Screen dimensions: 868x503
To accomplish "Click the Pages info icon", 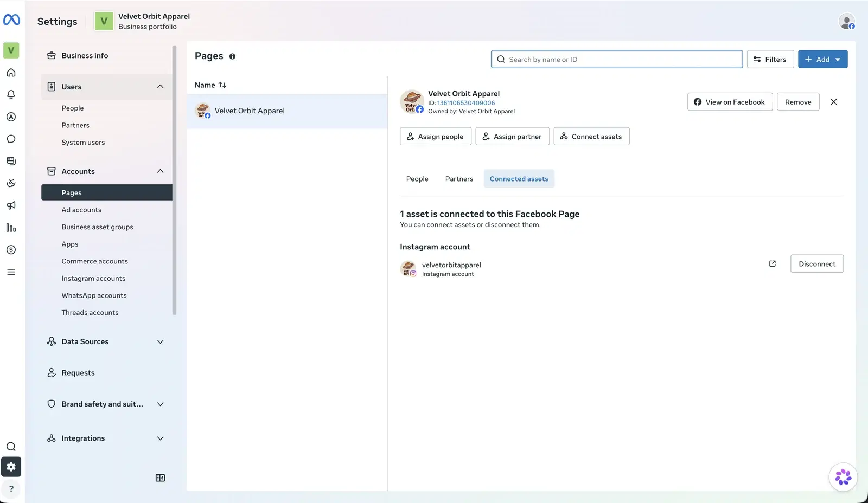I will 232,56.
